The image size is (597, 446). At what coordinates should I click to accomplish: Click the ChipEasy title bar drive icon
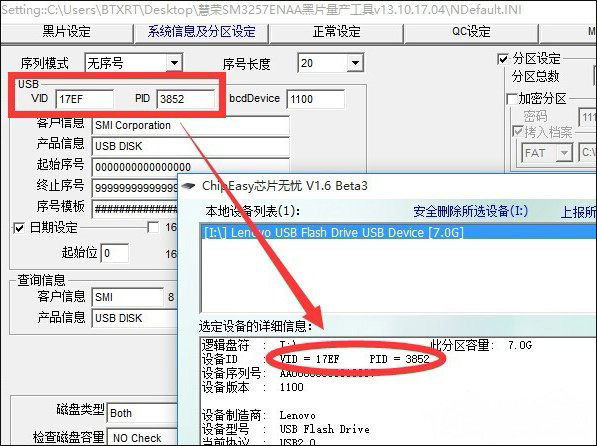click(x=188, y=186)
